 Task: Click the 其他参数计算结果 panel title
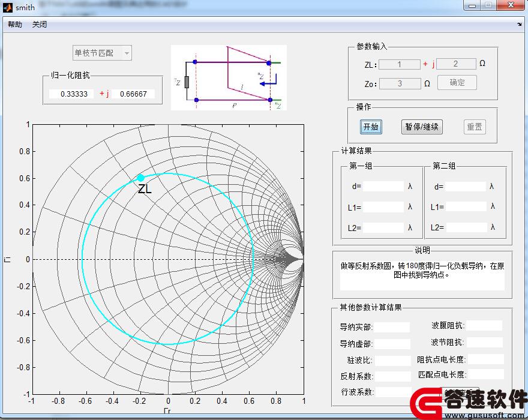[x=370, y=307]
